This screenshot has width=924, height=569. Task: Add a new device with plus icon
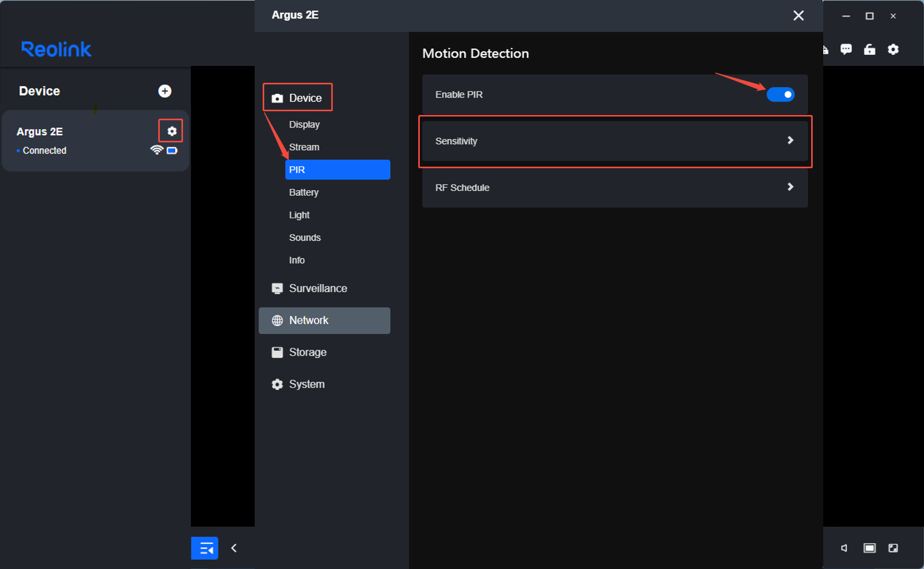pos(165,91)
